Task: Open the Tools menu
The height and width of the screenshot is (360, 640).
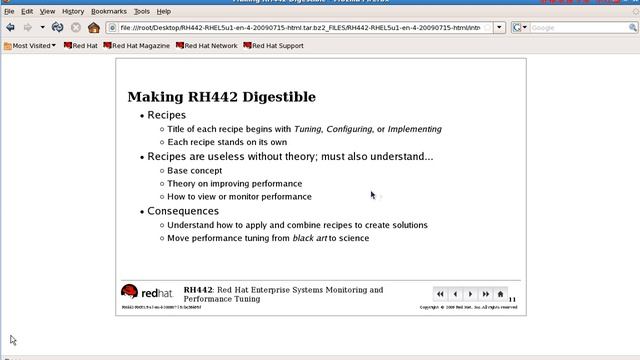Action: click(142, 11)
